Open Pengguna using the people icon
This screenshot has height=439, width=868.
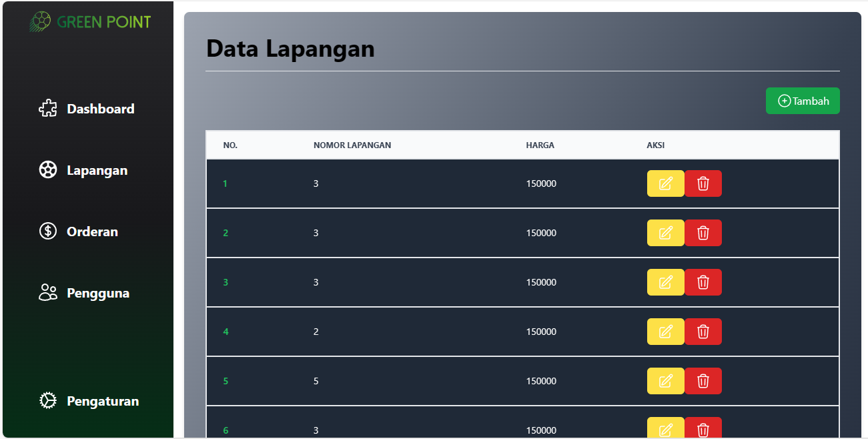click(48, 292)
